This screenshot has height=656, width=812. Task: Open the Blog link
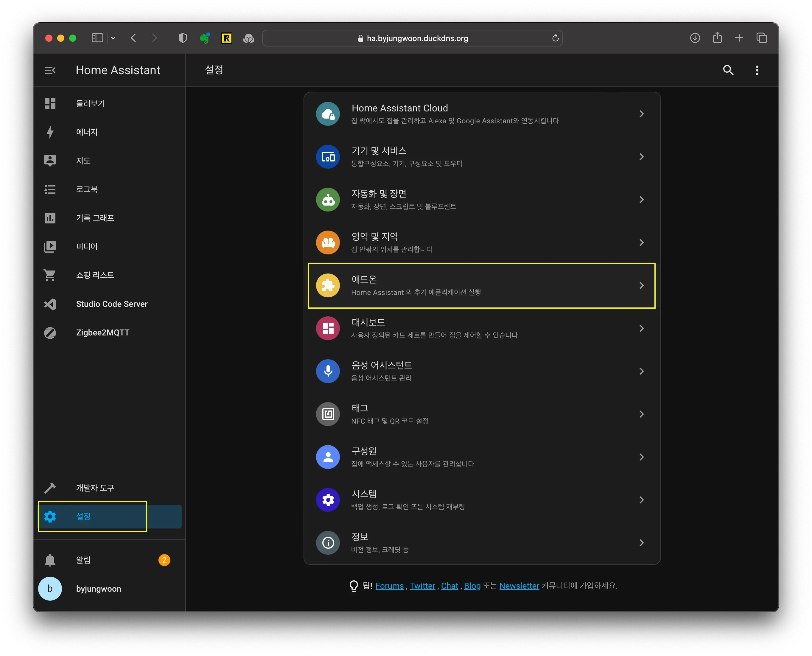coord(472,586)
